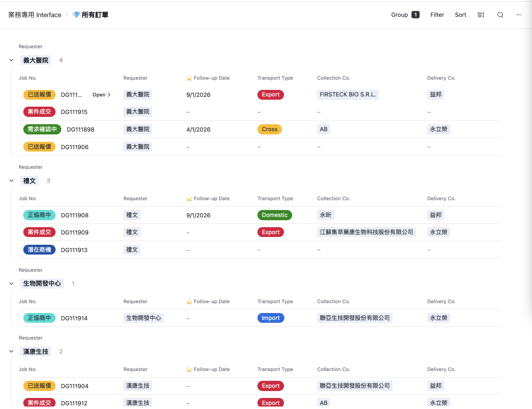The height and width of the screenshot is (409, 532).
Task: Click the breadcrumb arrow after 業務專用 Interface
Action: click(67, 15)
